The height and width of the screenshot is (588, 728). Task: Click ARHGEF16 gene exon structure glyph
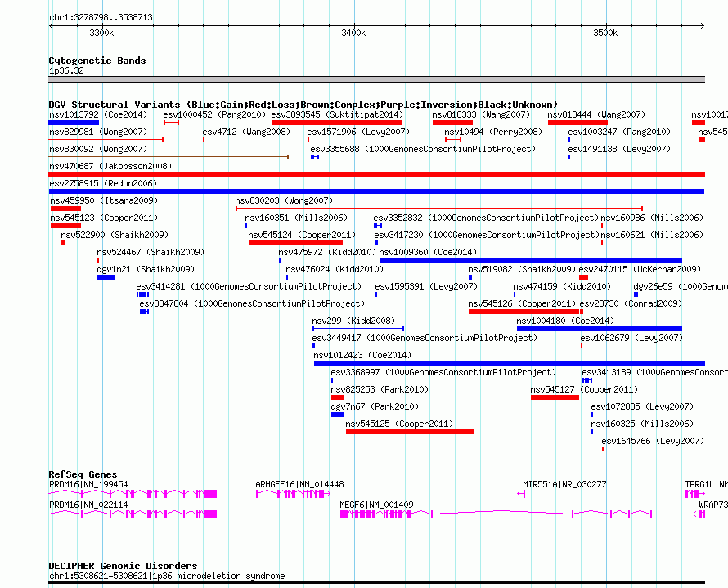pyautogui.click(x=293, y=494)
